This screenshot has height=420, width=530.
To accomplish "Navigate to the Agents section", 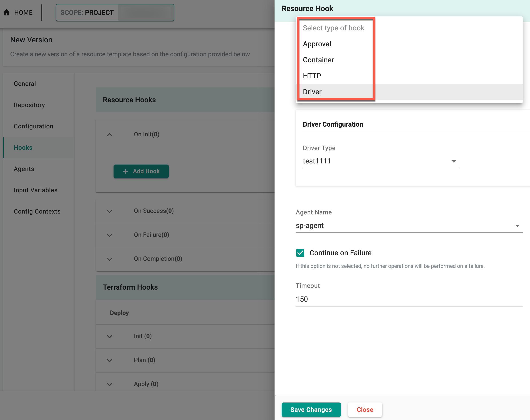I will tap(24, 169).
